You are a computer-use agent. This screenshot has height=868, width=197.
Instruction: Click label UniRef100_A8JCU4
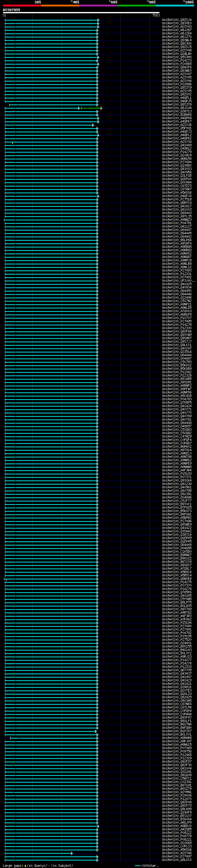176,108
